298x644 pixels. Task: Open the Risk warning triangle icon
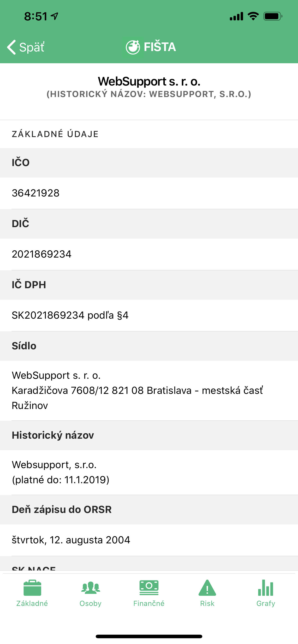pos(207,588)
